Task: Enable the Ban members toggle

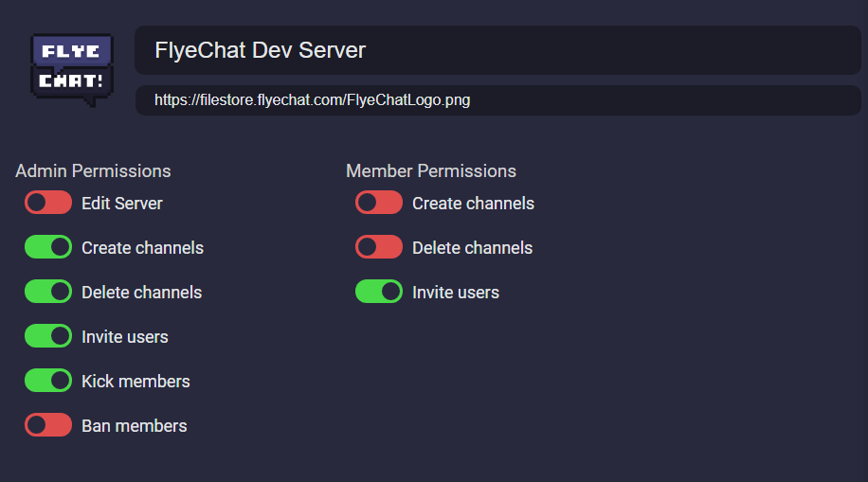Action: pos(48,425)
